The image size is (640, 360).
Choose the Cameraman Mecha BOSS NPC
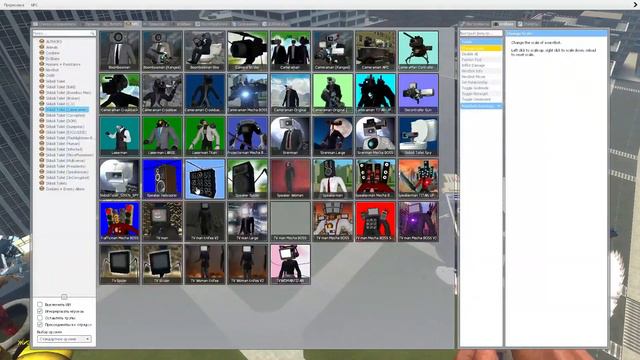click(248, 93)
